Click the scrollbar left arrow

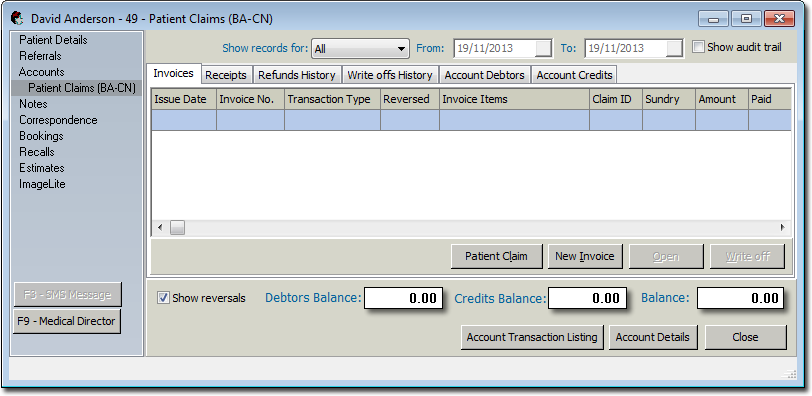(x=160, y=227)
